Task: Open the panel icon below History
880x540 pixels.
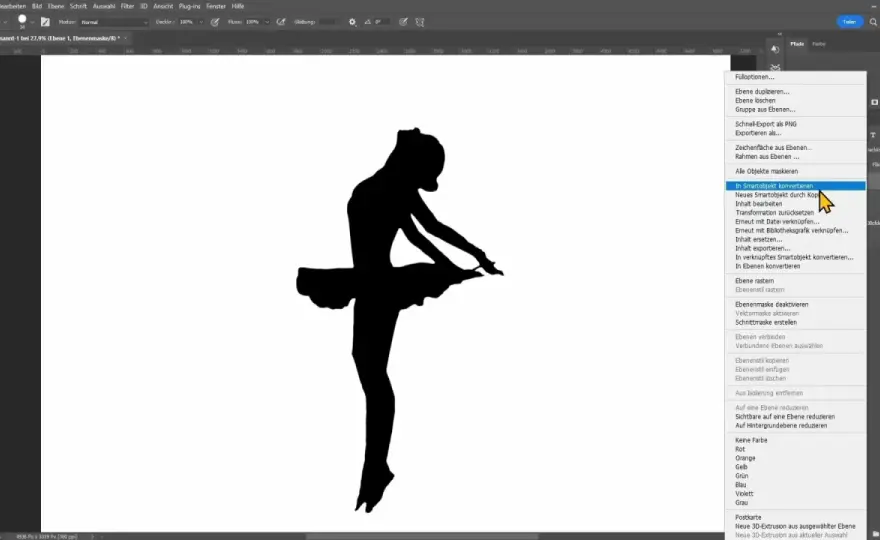Action: (x=775, y=67)
